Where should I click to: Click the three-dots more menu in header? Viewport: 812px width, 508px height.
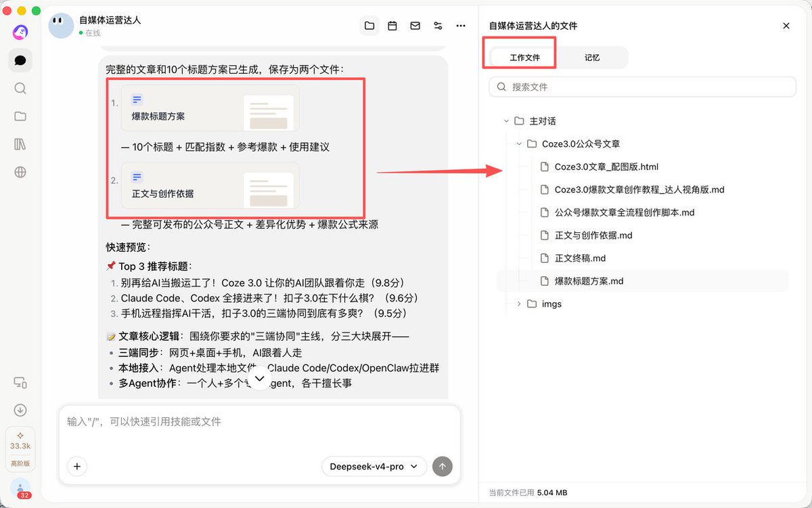click(x=461, y=26)
